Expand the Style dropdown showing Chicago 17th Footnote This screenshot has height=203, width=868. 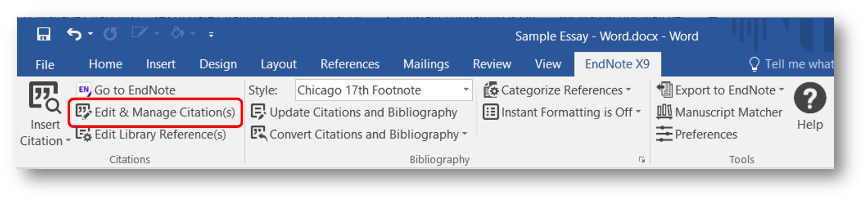[466, 90]
